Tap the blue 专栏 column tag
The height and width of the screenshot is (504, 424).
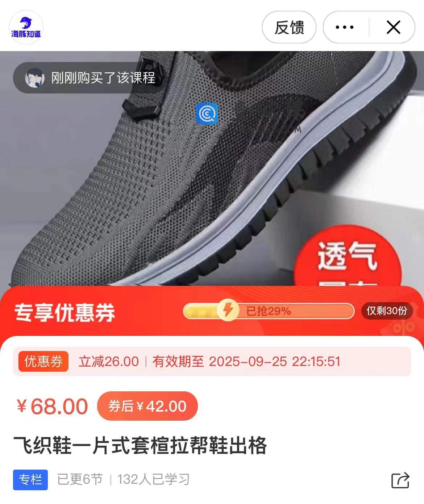point(30,480)
